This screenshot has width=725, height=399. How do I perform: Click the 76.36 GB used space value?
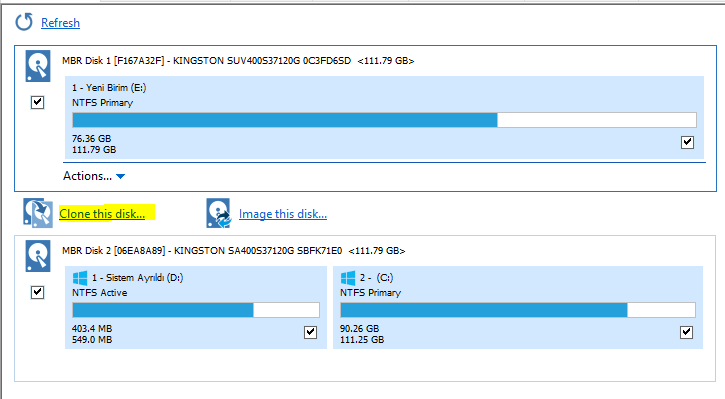click(x=92, y=139)
